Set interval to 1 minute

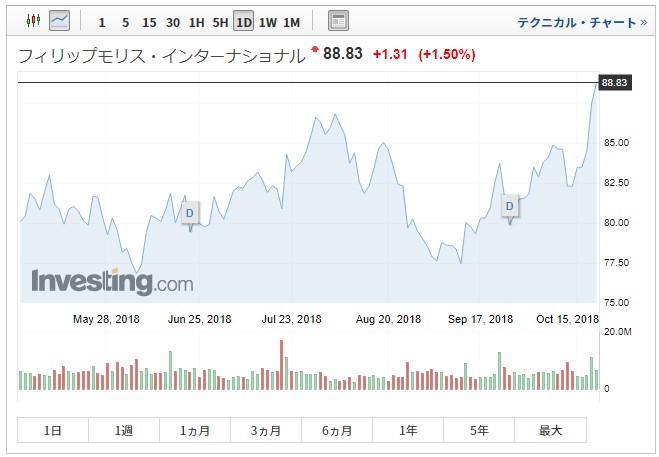point(102,22)
